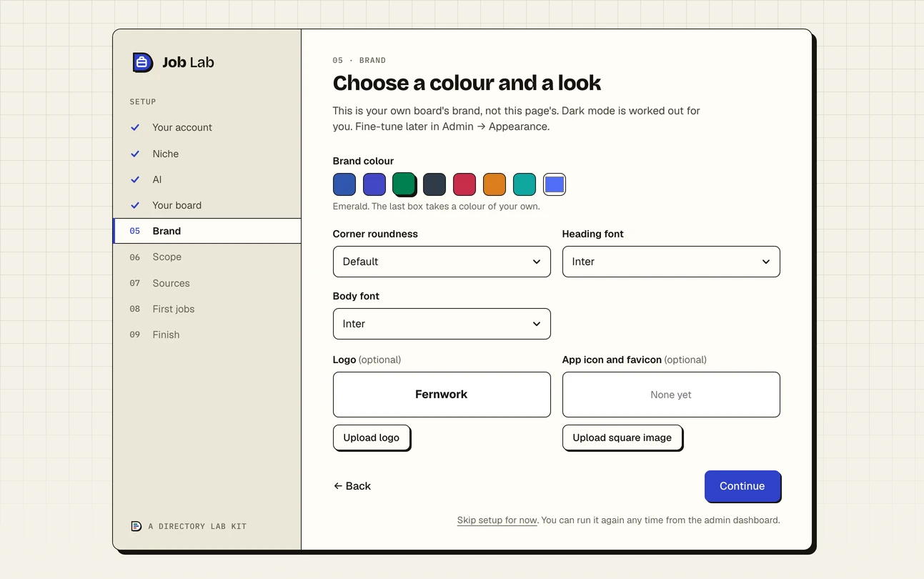Select the orange brand colour swatch
The width and height of the screenshot is (924, 579).
[x=495, y=184]
